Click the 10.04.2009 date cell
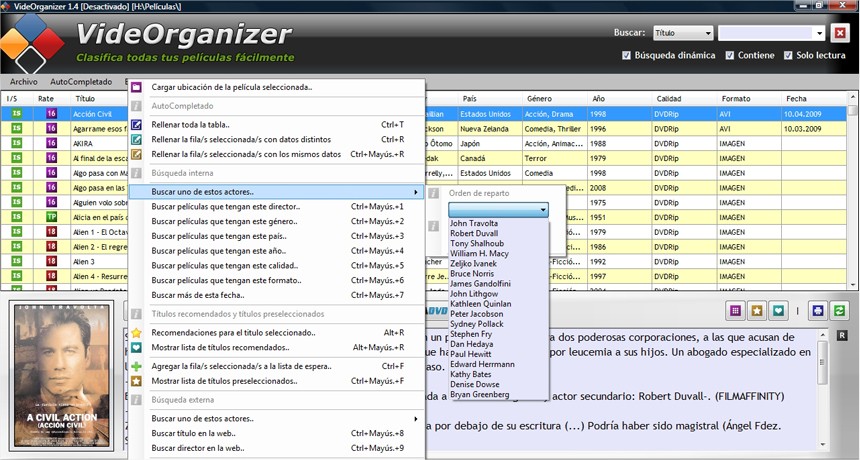 tap(813, 113)
